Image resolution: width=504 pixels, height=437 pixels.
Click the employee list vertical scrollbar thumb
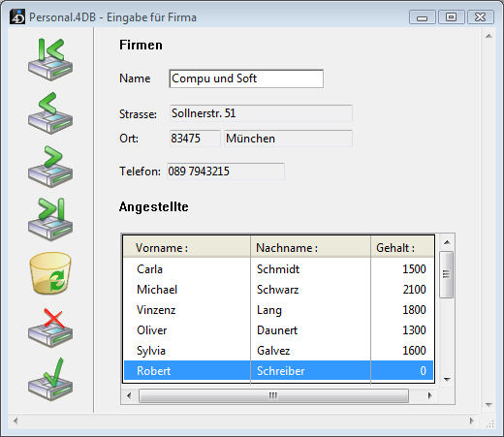(447, 274)
